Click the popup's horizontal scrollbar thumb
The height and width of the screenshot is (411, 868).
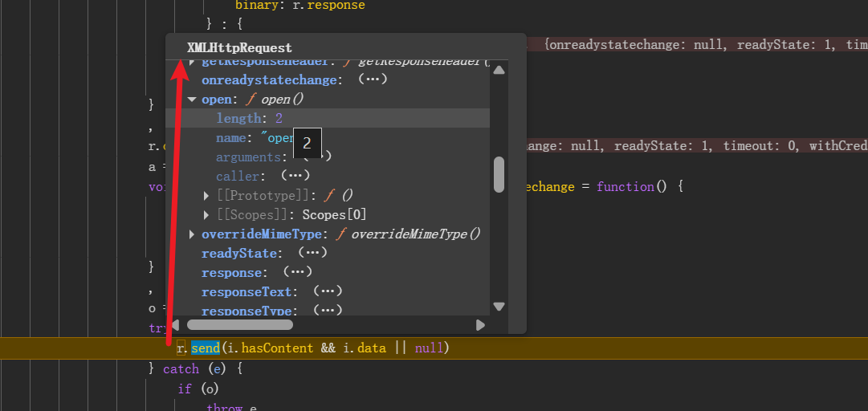point(240,325)
